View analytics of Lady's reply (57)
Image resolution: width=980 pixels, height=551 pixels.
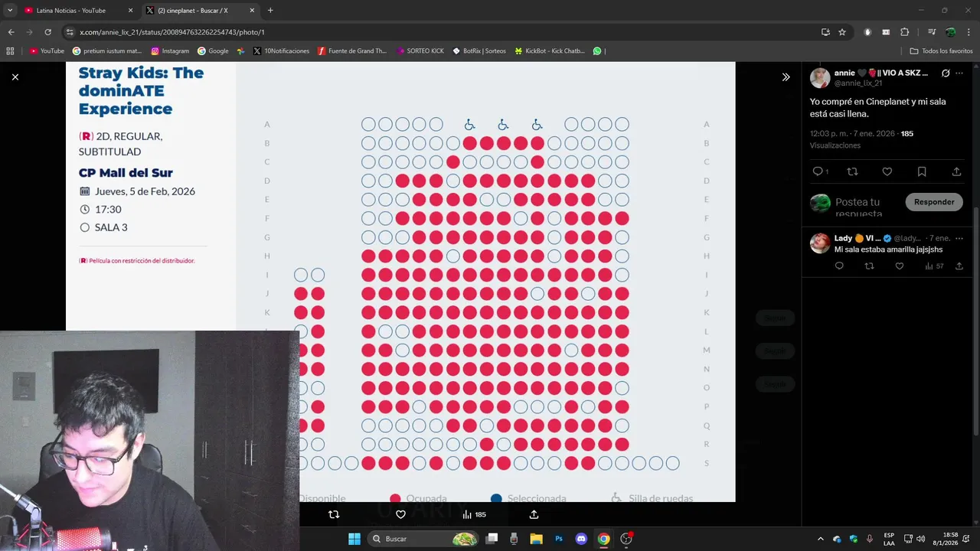coord(934,266)
